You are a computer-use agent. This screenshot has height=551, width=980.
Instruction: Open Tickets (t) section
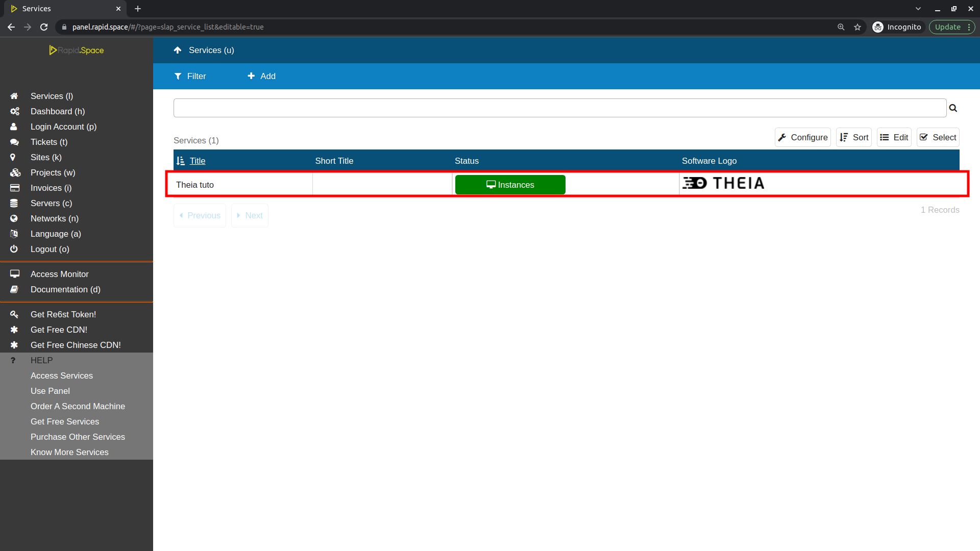(48, 142)
